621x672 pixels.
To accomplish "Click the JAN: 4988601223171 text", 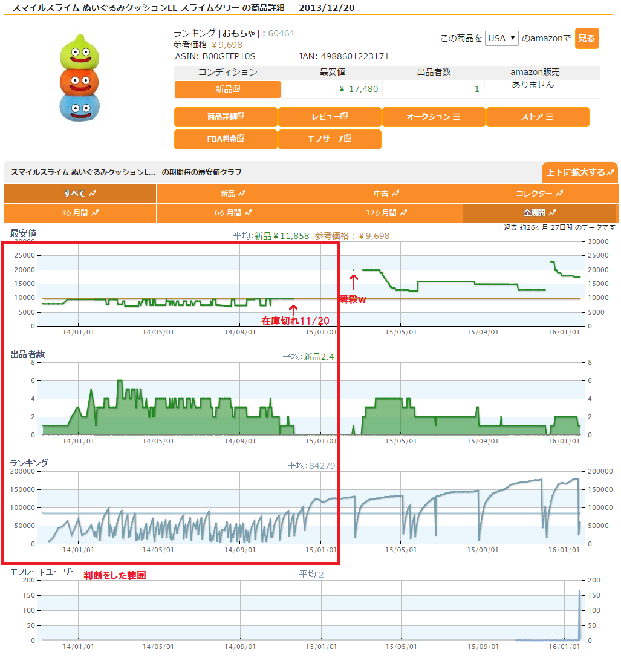I will tap(343, 56).
